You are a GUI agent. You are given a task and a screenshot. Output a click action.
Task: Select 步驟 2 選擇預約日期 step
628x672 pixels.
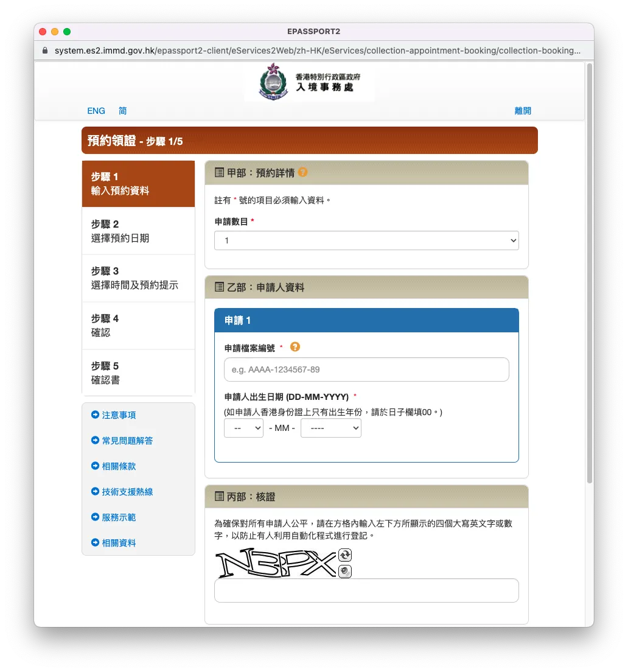click(x=138, y=231)
